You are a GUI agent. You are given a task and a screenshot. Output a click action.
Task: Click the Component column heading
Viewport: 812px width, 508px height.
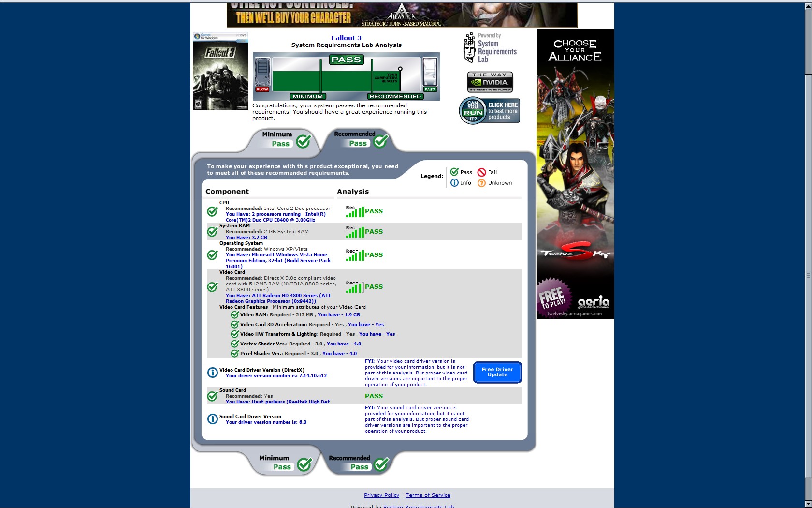[x=227, y=192]
